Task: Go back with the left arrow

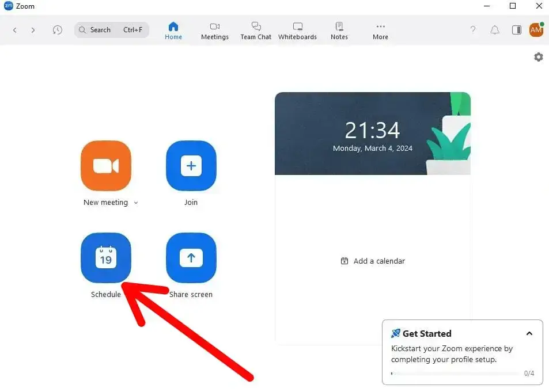Action: 15,30
